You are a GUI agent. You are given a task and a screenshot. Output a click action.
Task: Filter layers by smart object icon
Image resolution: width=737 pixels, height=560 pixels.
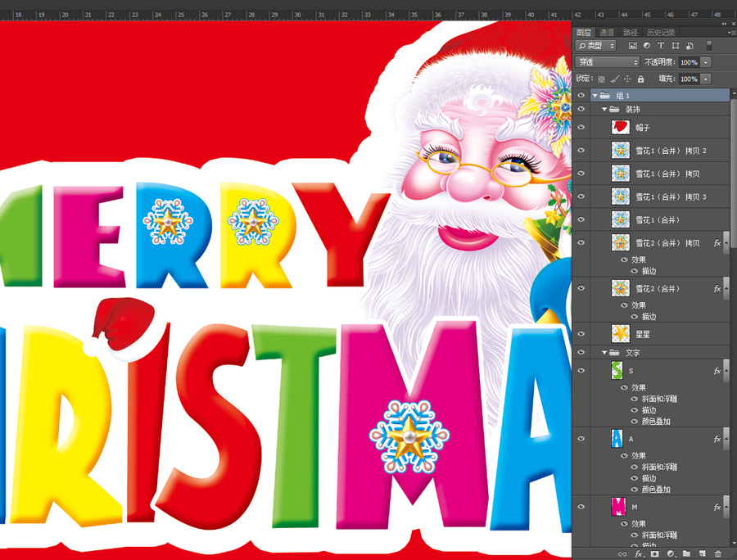(690, 46)
